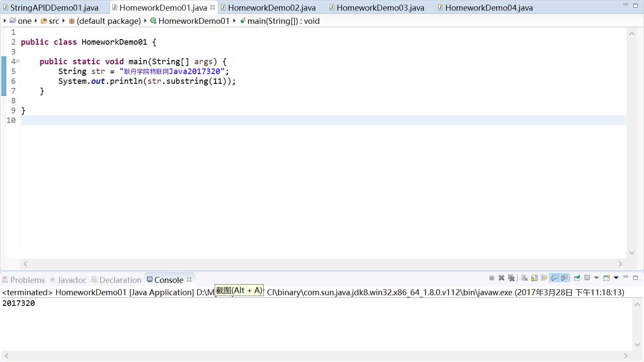Screen dimensions: 644x362
Task: Click main(String[]) : void in breadcrumb
Action: [284, 21]
